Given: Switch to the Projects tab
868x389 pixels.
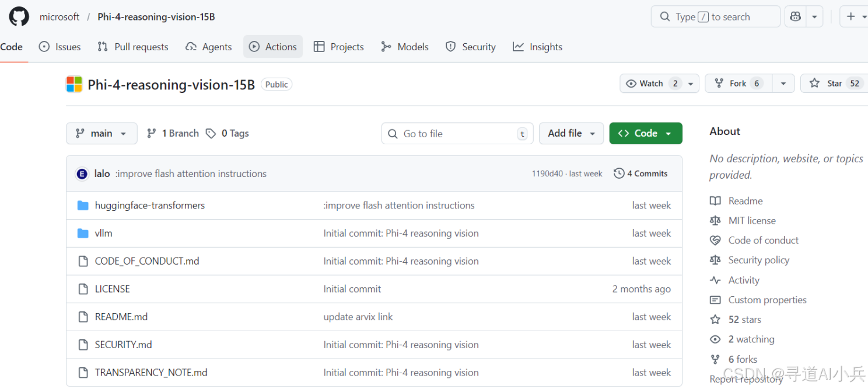Looking at the screenshot, I should tap(338, 47).
